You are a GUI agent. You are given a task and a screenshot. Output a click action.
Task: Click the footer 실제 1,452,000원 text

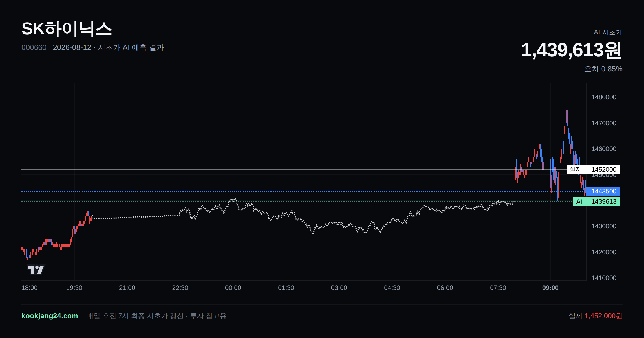coord(595,316)
